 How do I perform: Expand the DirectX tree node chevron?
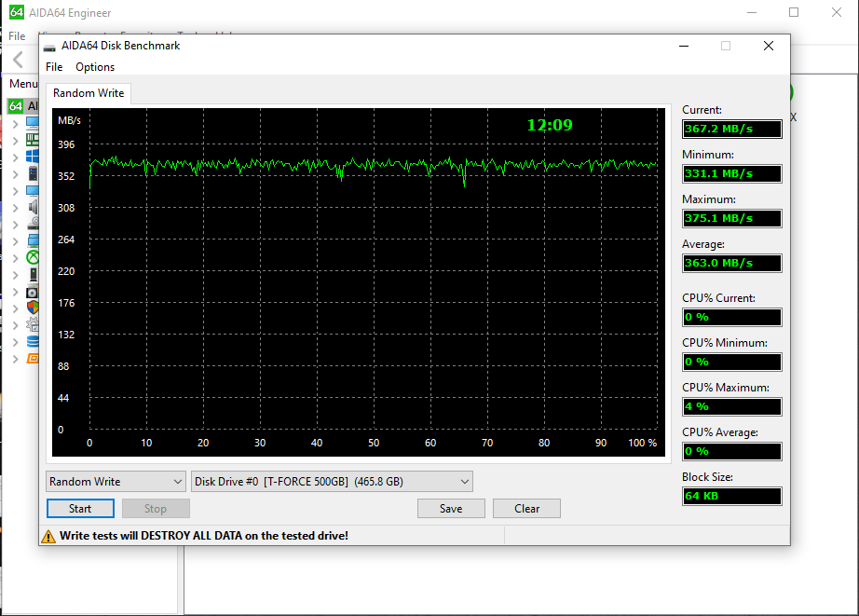pyautogui.click(x=15, y=258)
